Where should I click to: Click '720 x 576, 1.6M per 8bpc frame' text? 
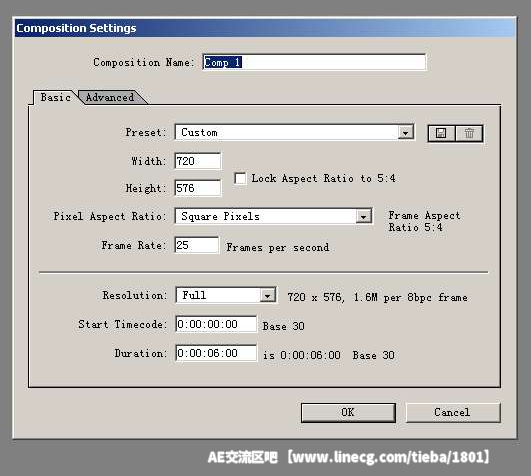[377, 297]
